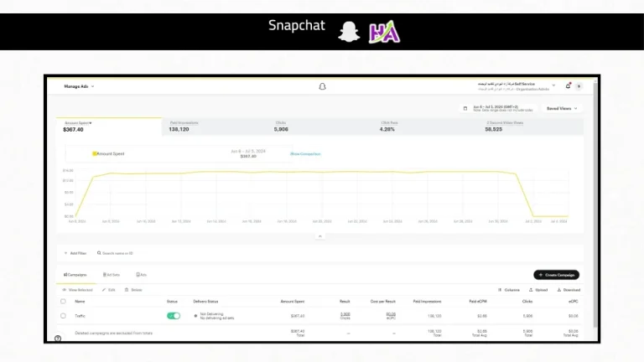Open the help question mark icon

58,339
